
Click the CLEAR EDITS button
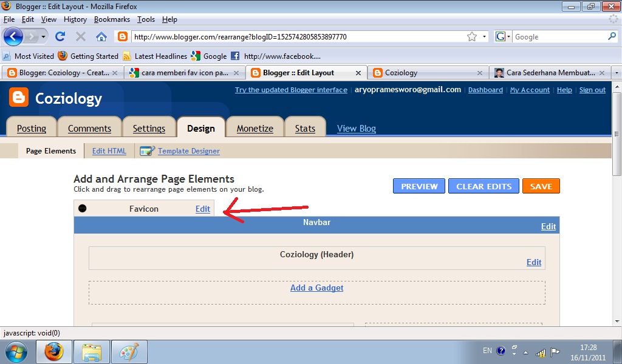484,186
